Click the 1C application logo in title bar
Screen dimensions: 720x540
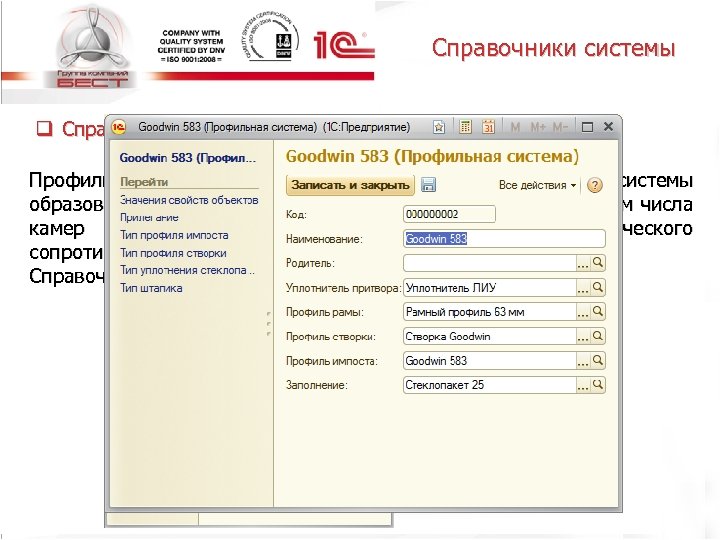(119, 127)
